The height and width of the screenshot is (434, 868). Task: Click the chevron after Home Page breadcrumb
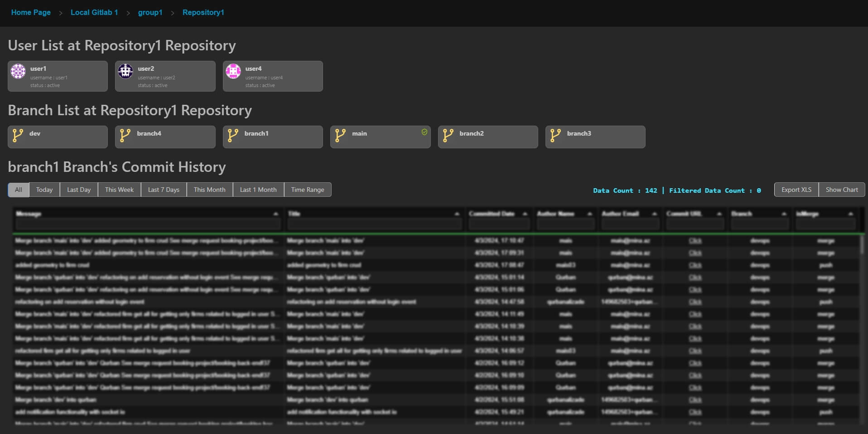(x=61, y=13)
